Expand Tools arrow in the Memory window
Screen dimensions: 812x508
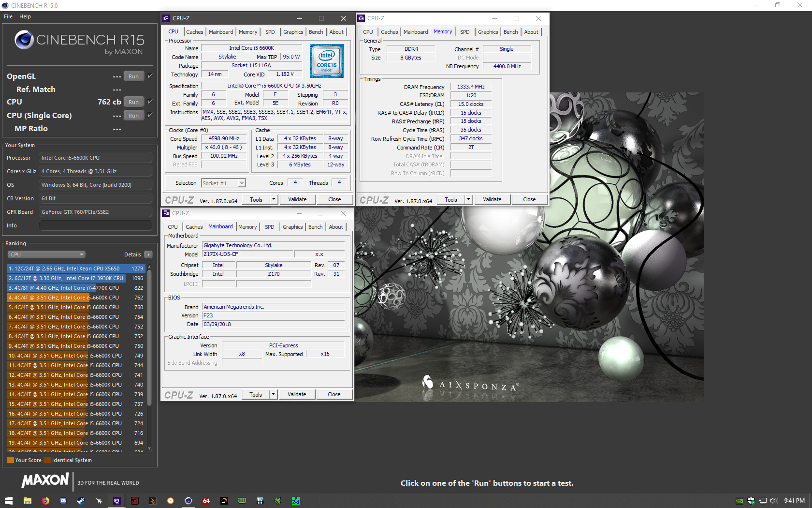click(468, 199)
